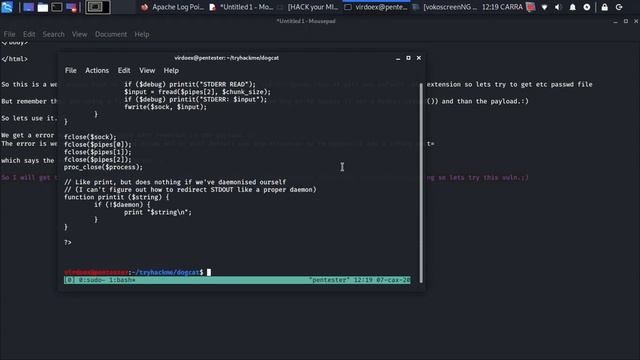Open the Kali applications menu icon
The width and height of the screenshot is (640, 360).
(x=7, y=7)
